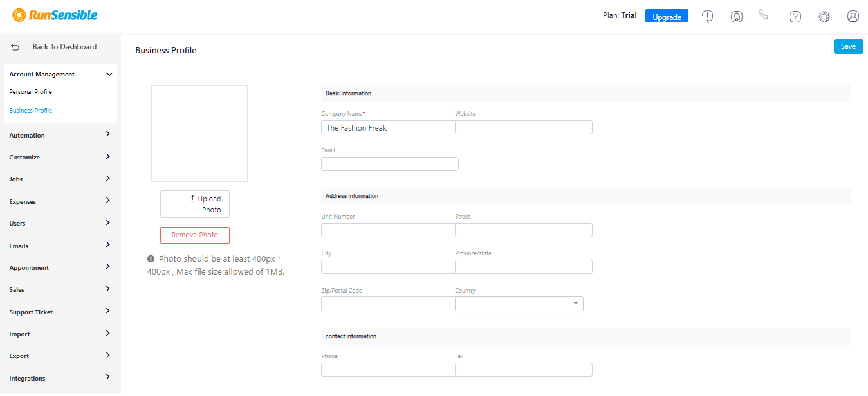Select the Email input field
Image resolution: width=868 pixels, height=396 pixels.
[x=390, y=164]
